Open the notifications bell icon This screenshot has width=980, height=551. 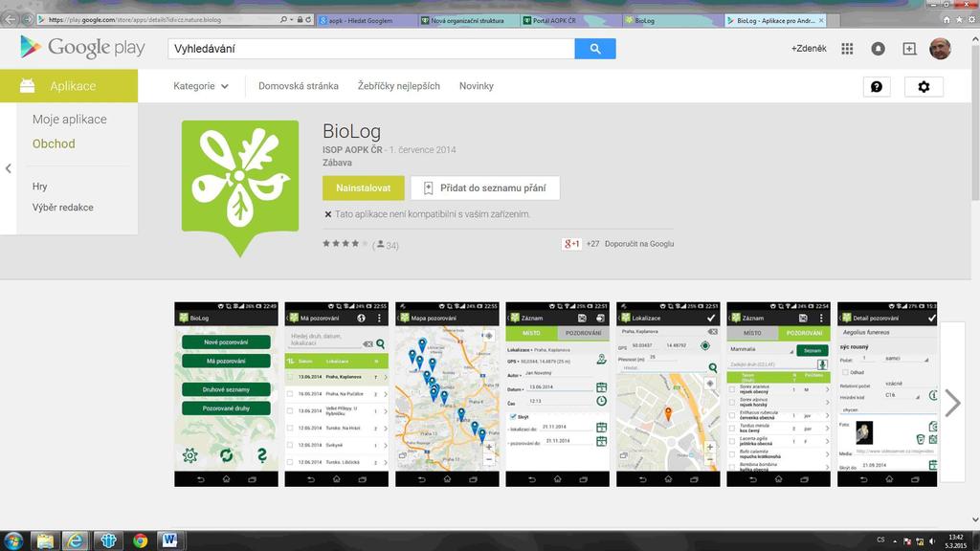(x=879, y=49)
